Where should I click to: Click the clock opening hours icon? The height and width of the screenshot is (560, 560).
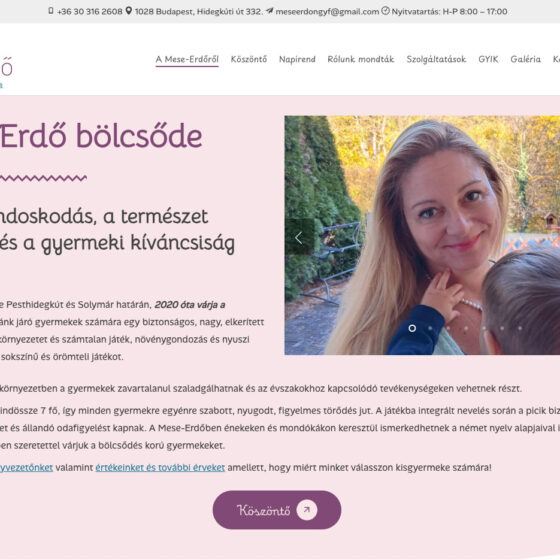coord(385,11)
